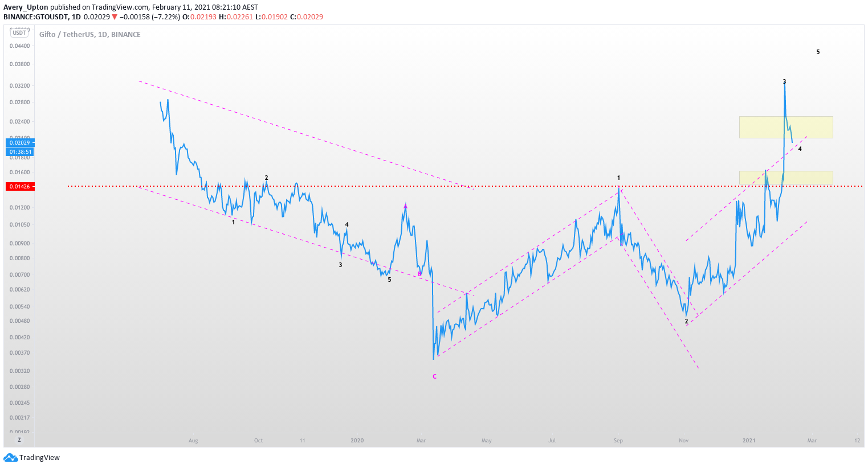Click the close value C:0.02029
This screenshot has height=468, width=868.
[307, 17]
